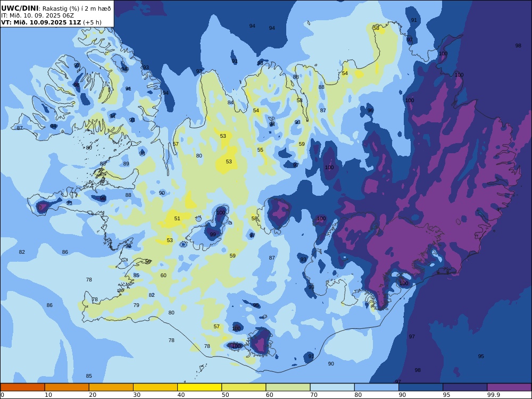Click the humidity value 96 in northeast
This screenshot has width=532, height=399.
tap(370, 110)
